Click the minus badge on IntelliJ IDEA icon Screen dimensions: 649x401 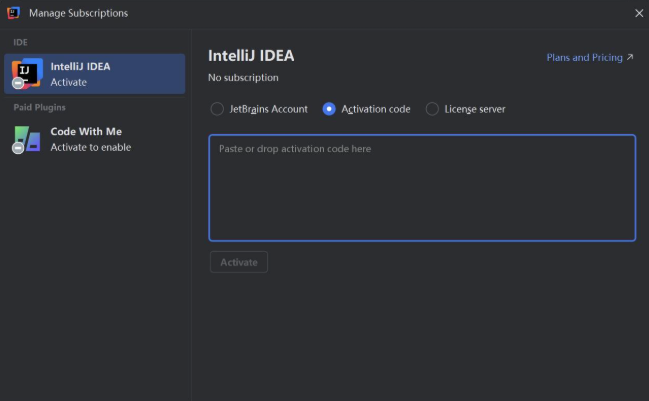18,83
